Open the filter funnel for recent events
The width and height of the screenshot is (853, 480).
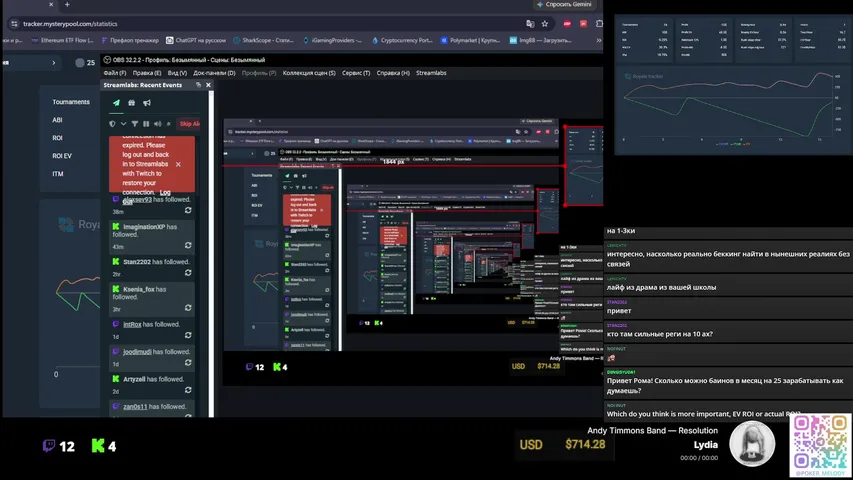pos(135,124)
